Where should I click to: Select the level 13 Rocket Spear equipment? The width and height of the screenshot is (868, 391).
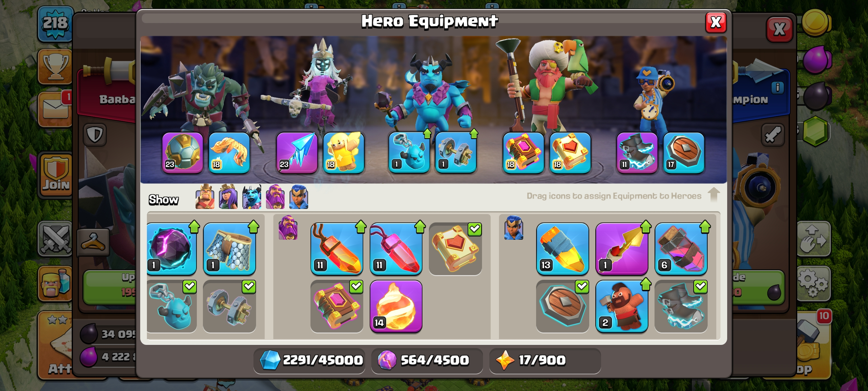click(x=562, y=249)
